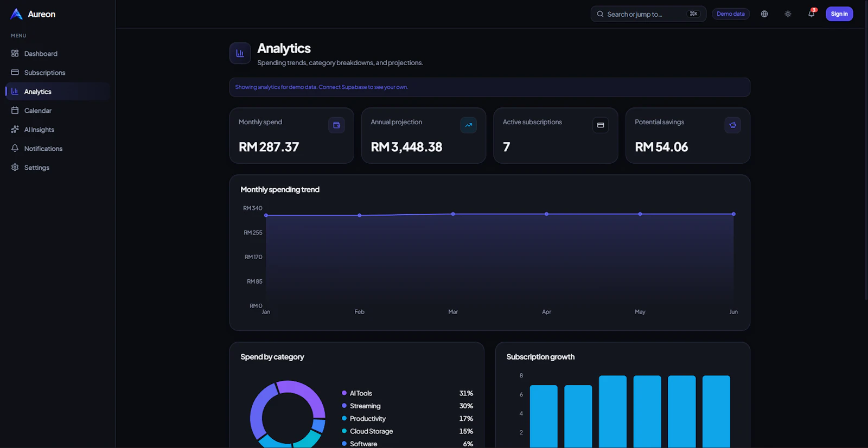Screen dimensions: 868x448
Task: Click the May data point on trend
Action: click(x=640, y=214)
